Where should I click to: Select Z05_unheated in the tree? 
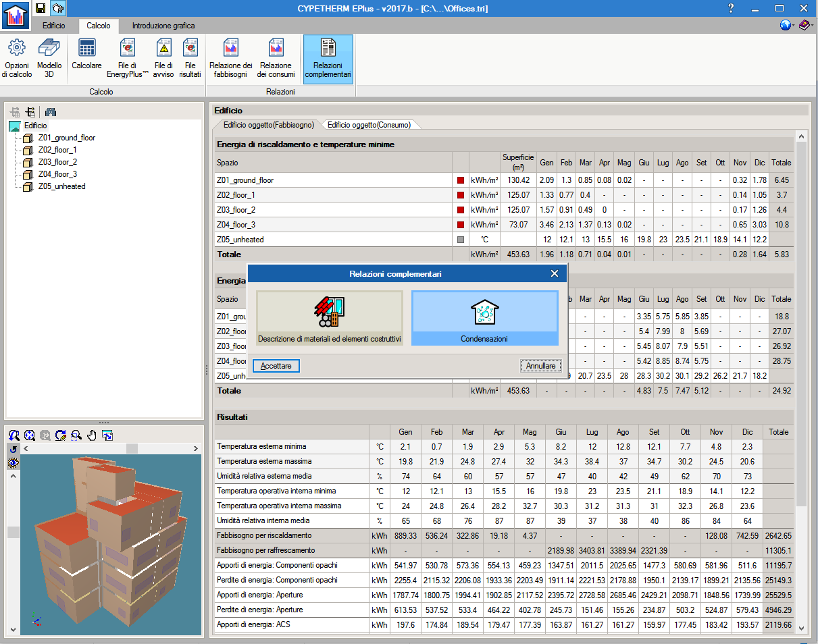[x=62, y=186]
